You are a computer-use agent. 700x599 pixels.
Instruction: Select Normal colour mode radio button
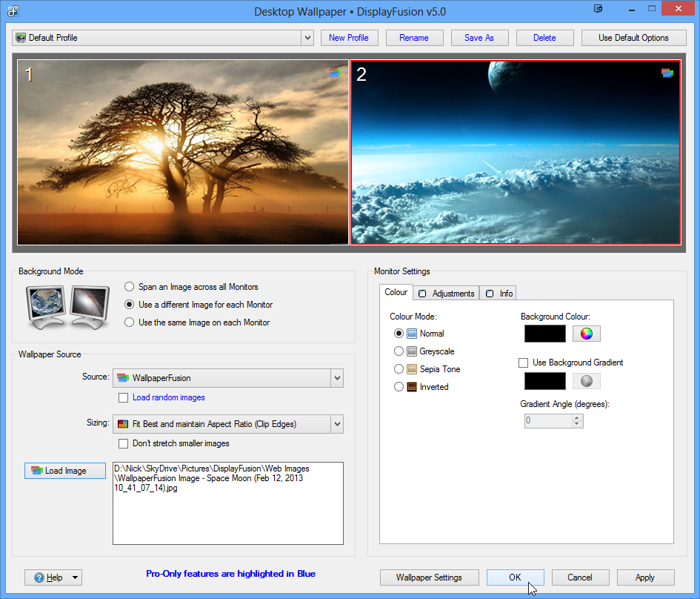click(399, 334)
